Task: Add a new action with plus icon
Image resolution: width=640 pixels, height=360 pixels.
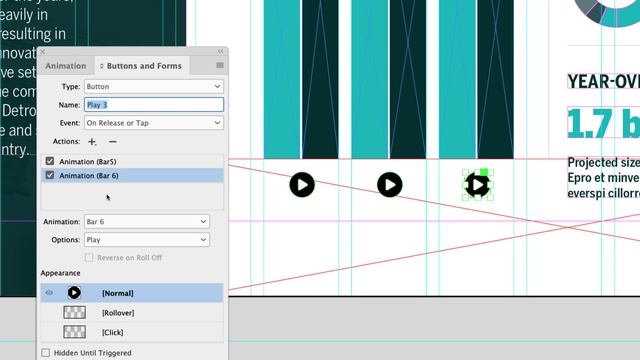Action: click(92, 142)
